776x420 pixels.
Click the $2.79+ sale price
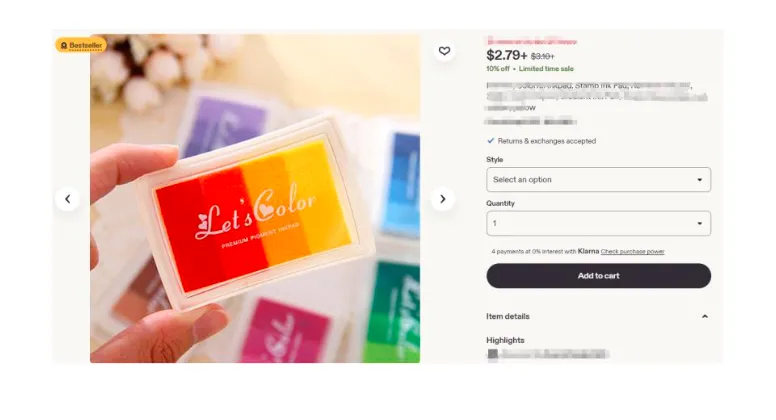507,55
